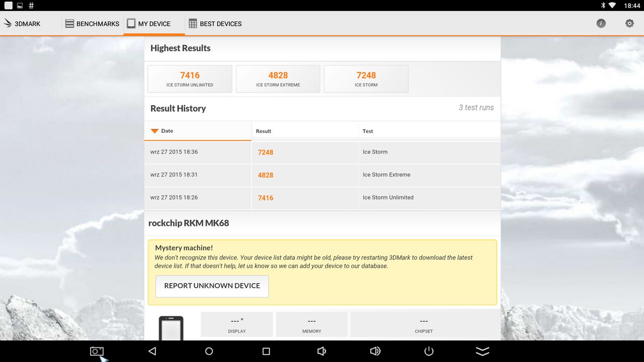Open recent apps square button

click(266, 351)
